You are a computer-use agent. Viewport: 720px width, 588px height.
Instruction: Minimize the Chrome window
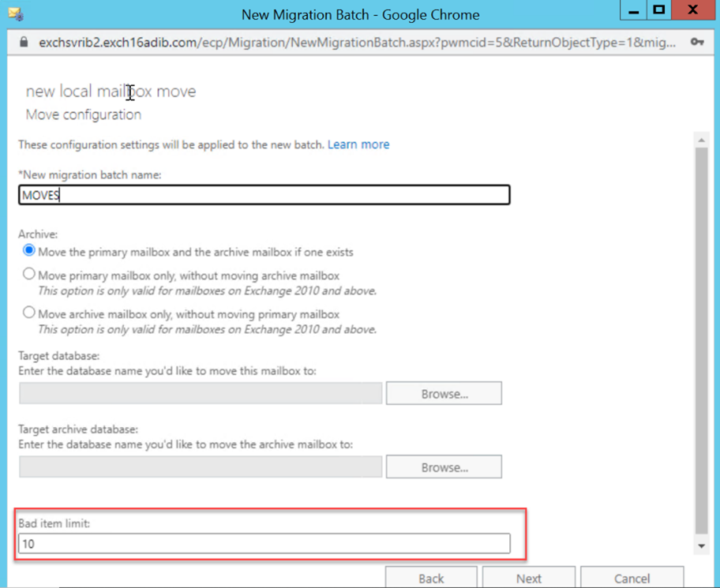coord(634,10)
